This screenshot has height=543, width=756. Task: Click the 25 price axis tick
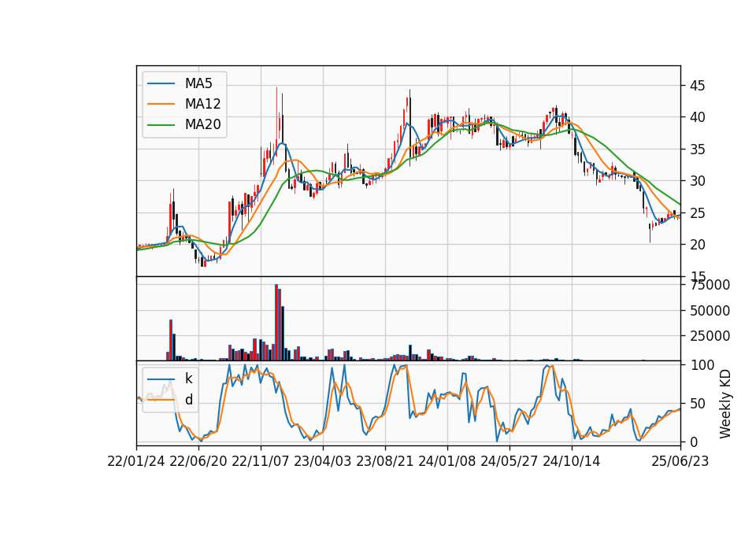pos(697,213)
